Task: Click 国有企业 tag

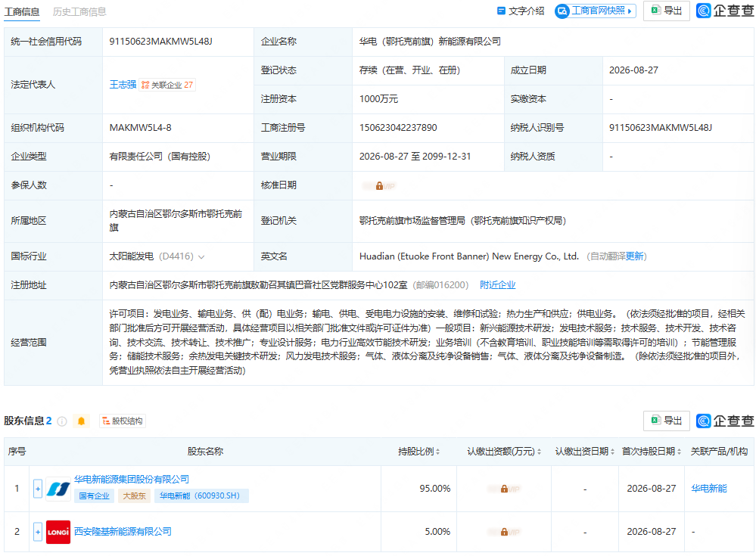Action: pyautogui.click(x=94, y=495)
